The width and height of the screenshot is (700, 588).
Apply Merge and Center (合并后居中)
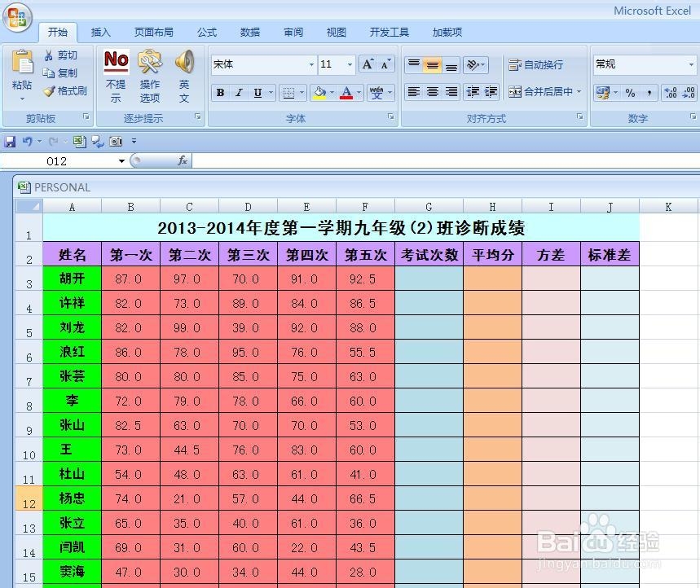pyautogui.click(x=517, y=92)
